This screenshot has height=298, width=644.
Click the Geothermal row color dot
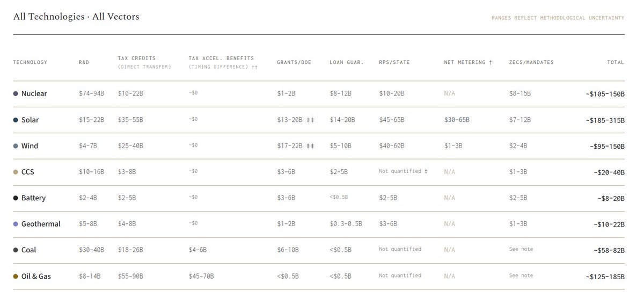click(16, 224)
